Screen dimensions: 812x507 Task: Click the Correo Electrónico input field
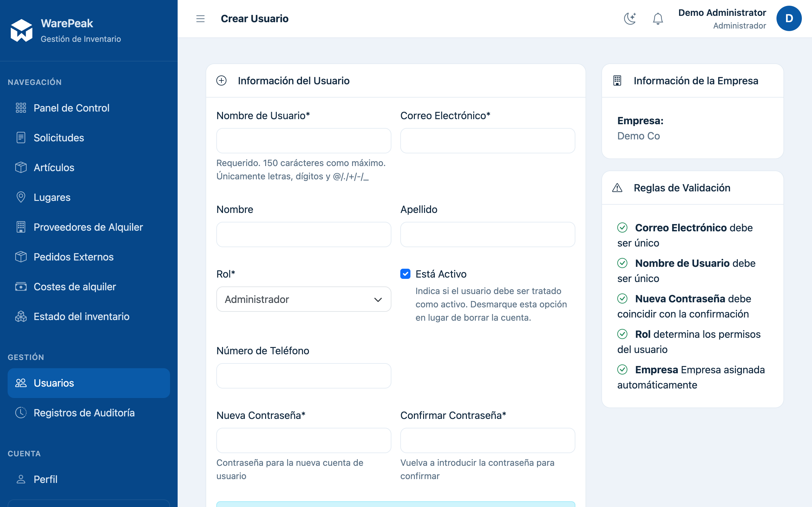click(x=488, y=141)
